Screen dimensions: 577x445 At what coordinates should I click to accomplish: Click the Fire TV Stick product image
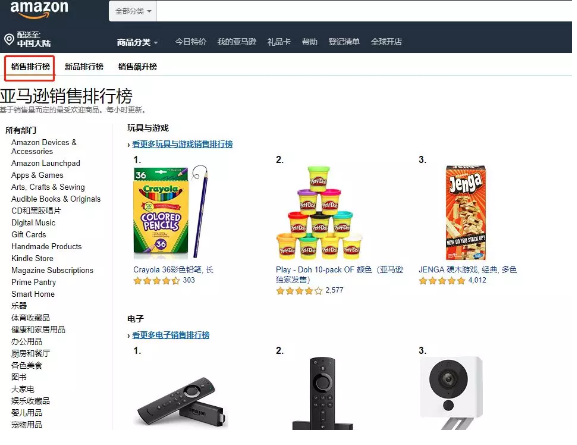(181, 402)
